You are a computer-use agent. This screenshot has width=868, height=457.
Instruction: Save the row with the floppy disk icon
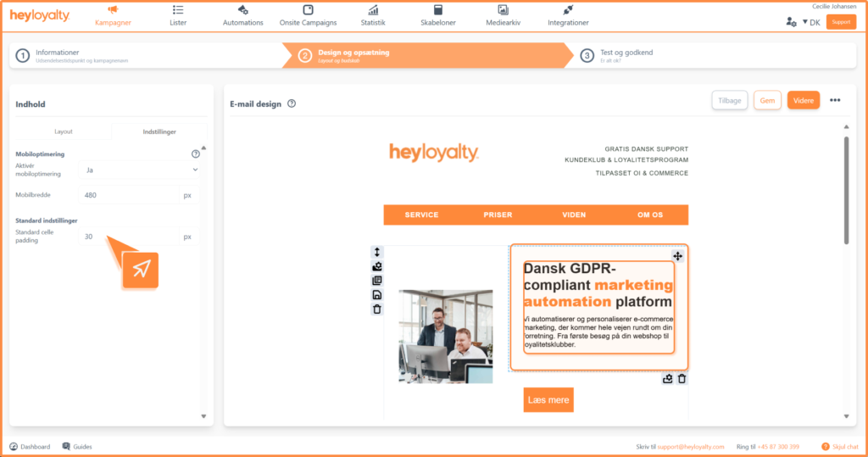click(377, 295)
